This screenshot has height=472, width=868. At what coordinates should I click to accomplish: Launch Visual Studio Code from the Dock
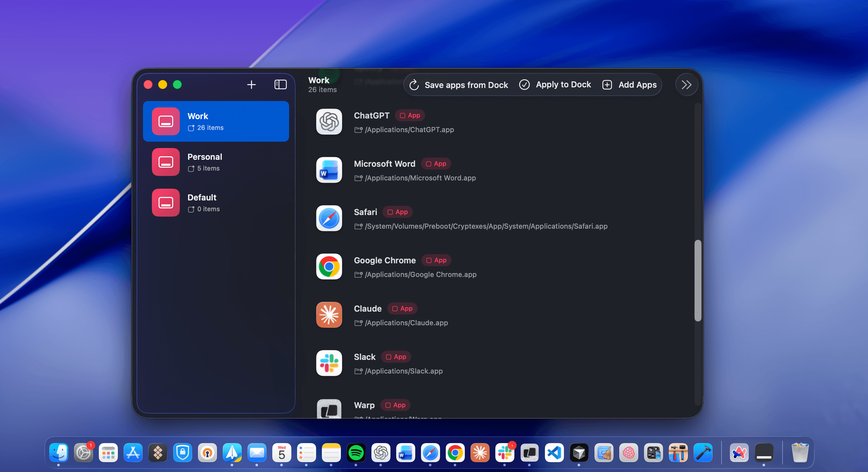555,453
